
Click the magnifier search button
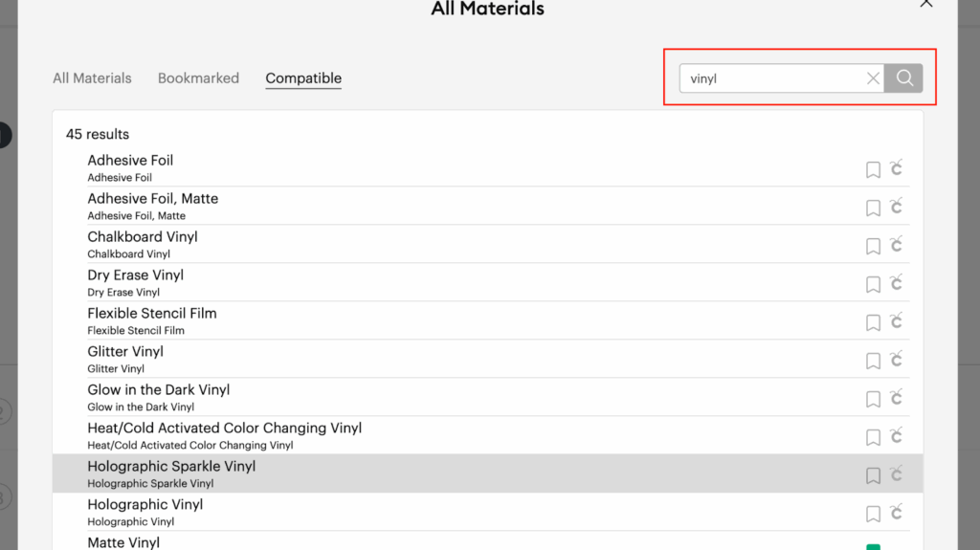click(x=903, y=78)
